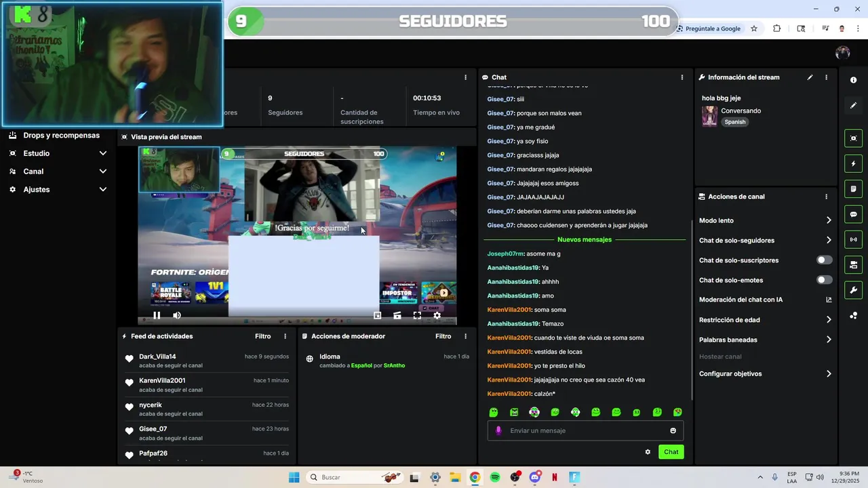This screenshot has height=488, width=868.
Task: Click the stream title 'hola bbg jeje'
Action: click(x=721, y=98)
